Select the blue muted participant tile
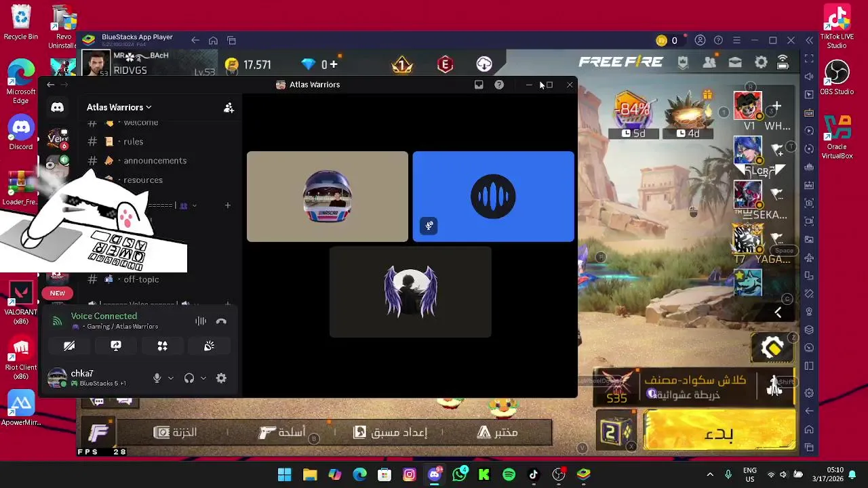The height and width of the screenshot is (488, 868). (493, 197)
